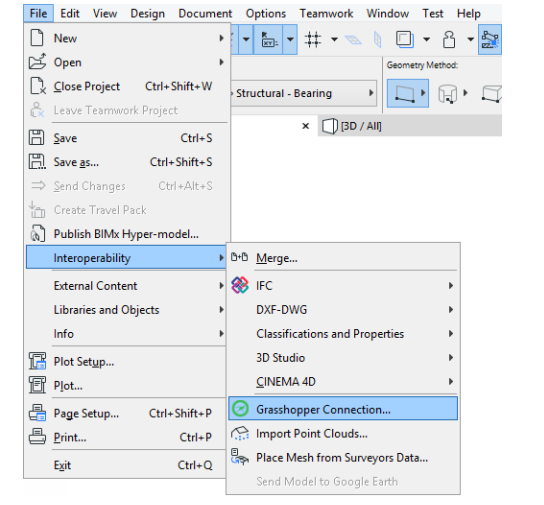Expand the DXF-DWG submenu arrow
Screen dimensions: 544x505
(x=451, y=309)
